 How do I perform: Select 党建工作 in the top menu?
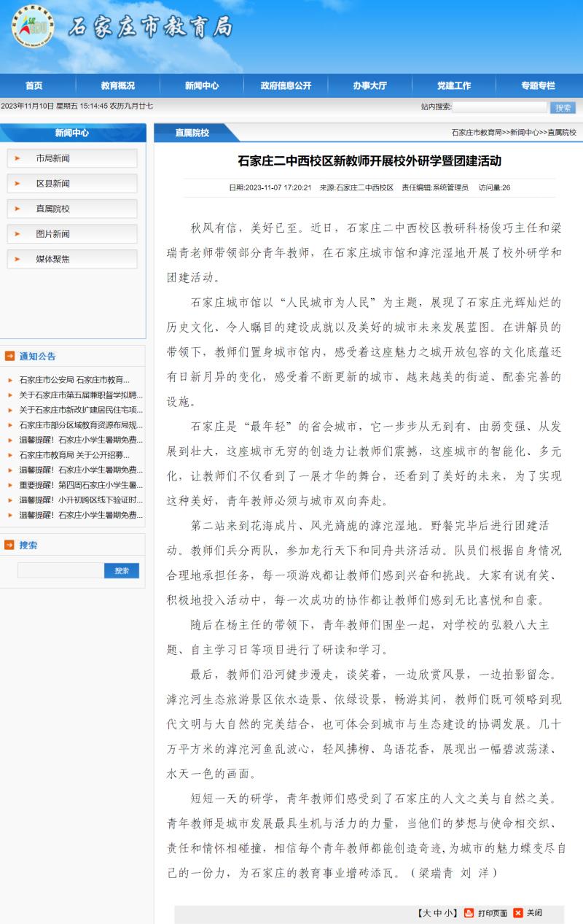(x=453, y=85)
